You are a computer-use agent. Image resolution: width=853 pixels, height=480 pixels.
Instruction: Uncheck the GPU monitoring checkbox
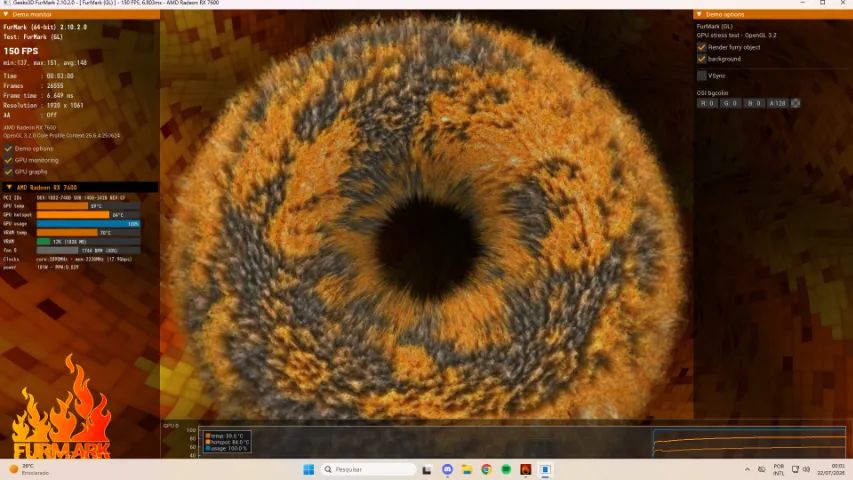pos(8,160)
